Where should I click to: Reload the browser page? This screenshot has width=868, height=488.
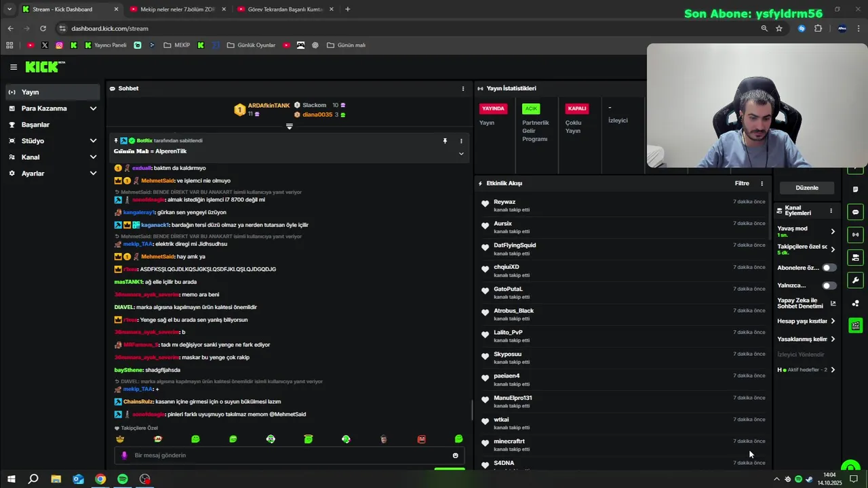pos(43,28)
